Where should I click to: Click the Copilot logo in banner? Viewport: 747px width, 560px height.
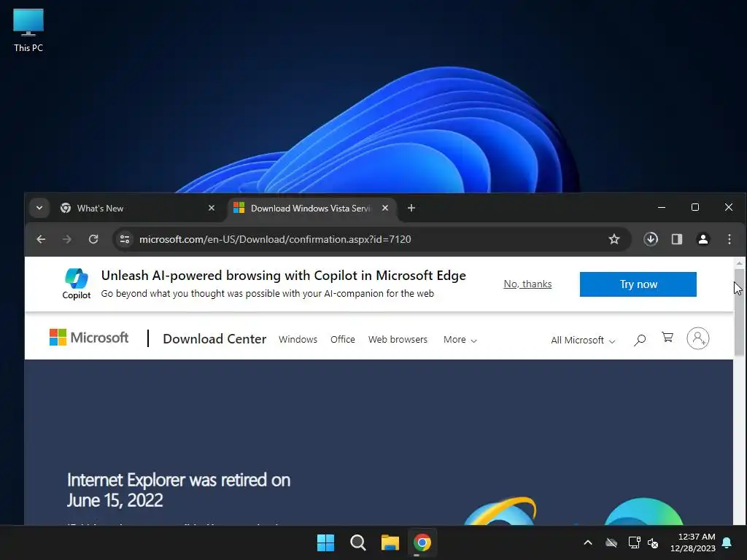point(76,284)
